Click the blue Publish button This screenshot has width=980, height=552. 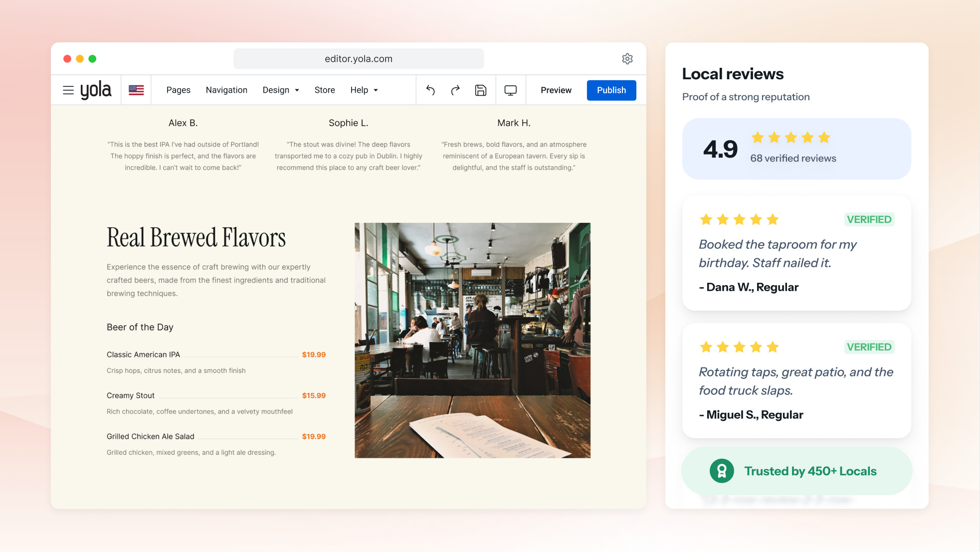tap(611, 90)
